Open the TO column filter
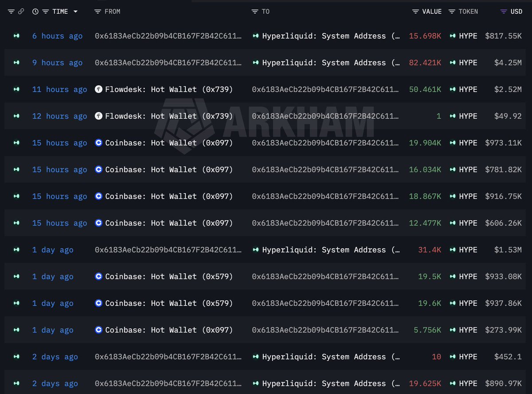Viewport: 532px width, 394px height. coord(254,12)
